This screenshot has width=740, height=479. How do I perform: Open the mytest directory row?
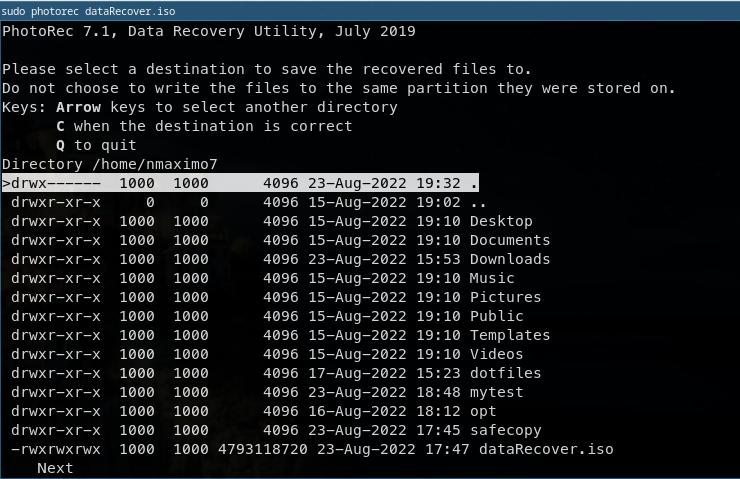496,392
